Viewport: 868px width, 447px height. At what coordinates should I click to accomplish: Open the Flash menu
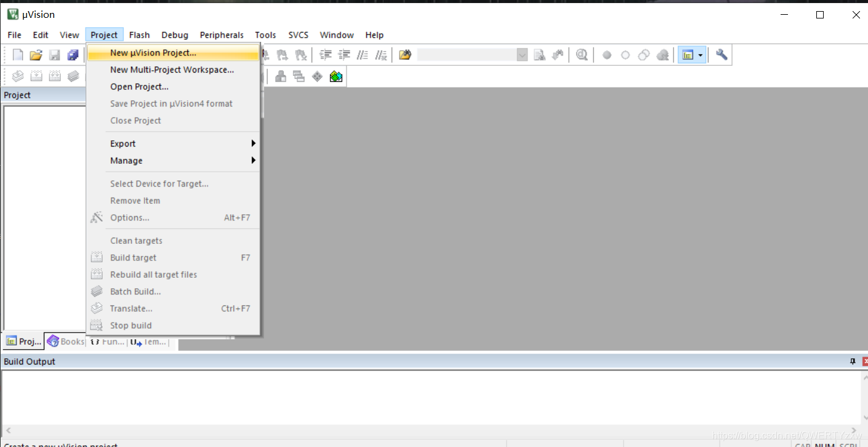[139, 35]
